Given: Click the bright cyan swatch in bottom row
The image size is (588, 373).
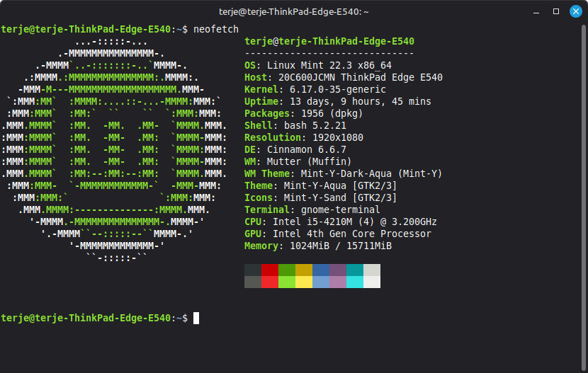Looking at the screenshot, I should coord(355,282).
